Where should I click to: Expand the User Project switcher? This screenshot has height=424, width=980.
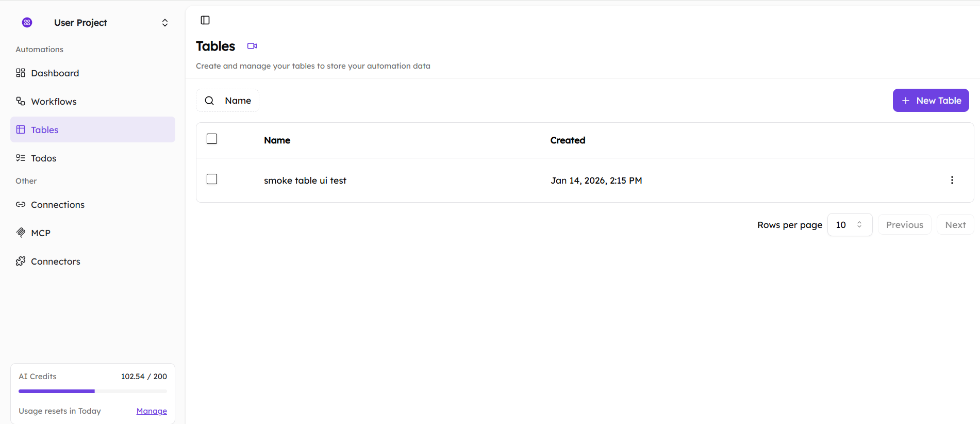tap(165, 23)
